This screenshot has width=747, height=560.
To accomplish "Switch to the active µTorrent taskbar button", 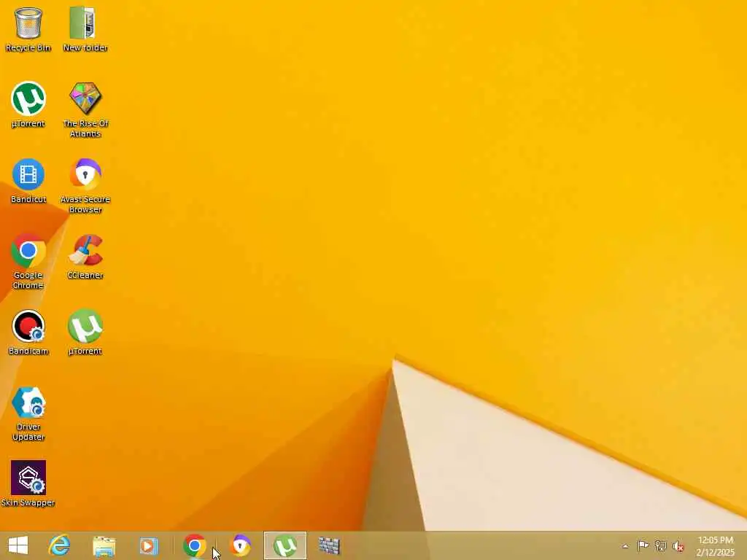I will click(x=285, y=545).
